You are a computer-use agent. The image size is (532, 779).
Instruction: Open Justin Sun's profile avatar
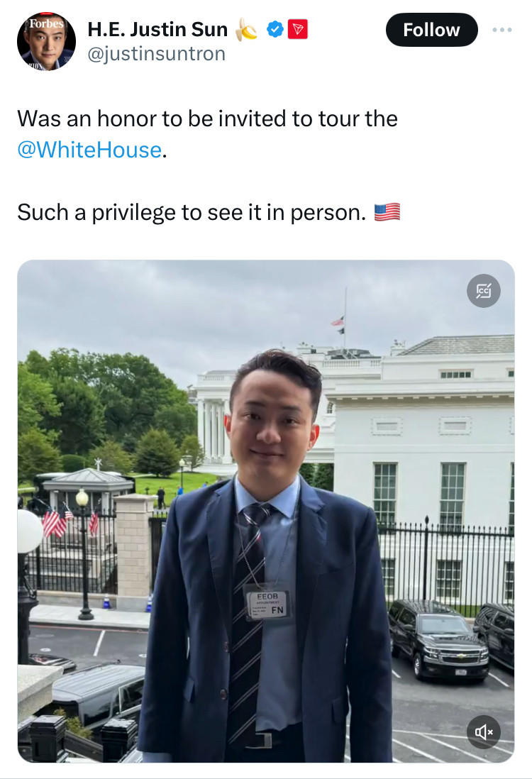click(46, 41)
